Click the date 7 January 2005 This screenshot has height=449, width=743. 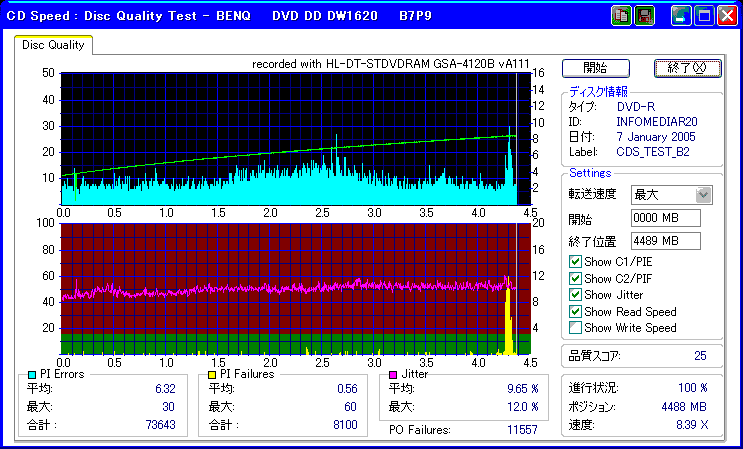coord(656,137)
